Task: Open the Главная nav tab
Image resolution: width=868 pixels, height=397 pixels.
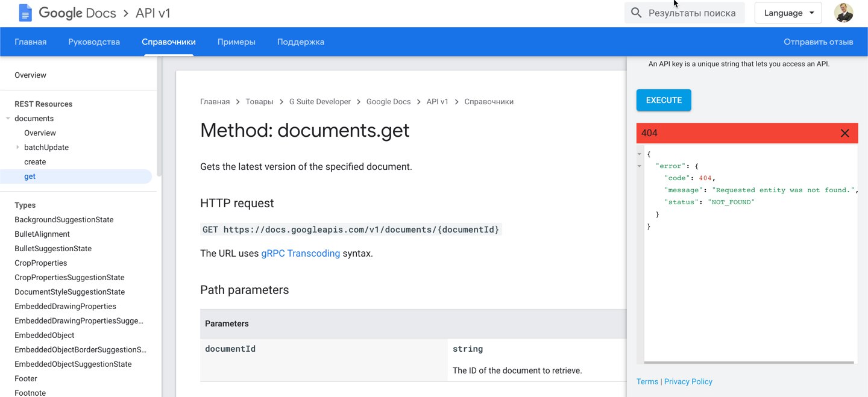Action: [x=31, y=42]
